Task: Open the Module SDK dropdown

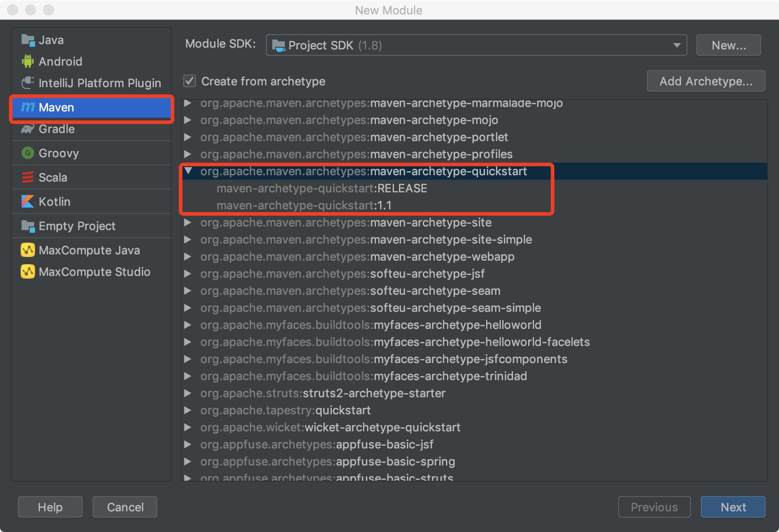Action: coord(476,45)
